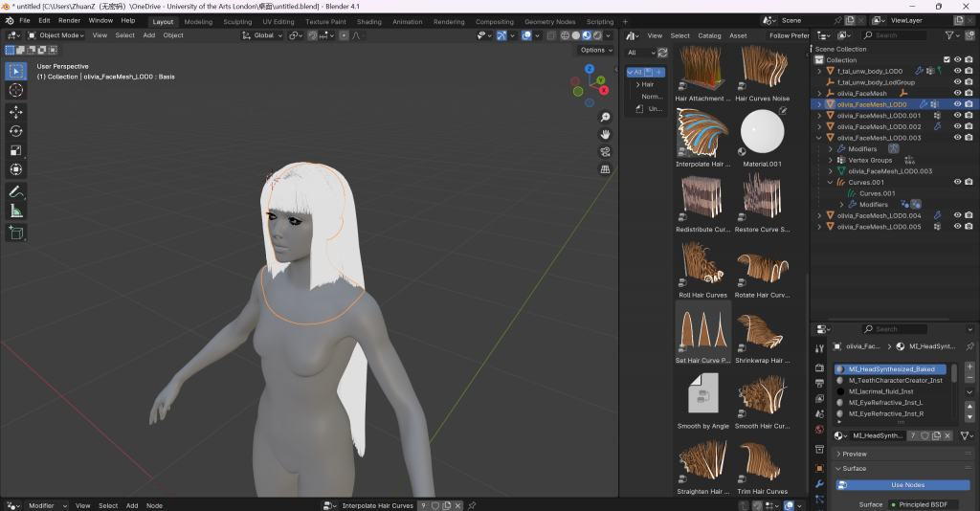Toggle camera view icon in viewport
Viewport: 980px width, 511px height.
tap(605, 152)
